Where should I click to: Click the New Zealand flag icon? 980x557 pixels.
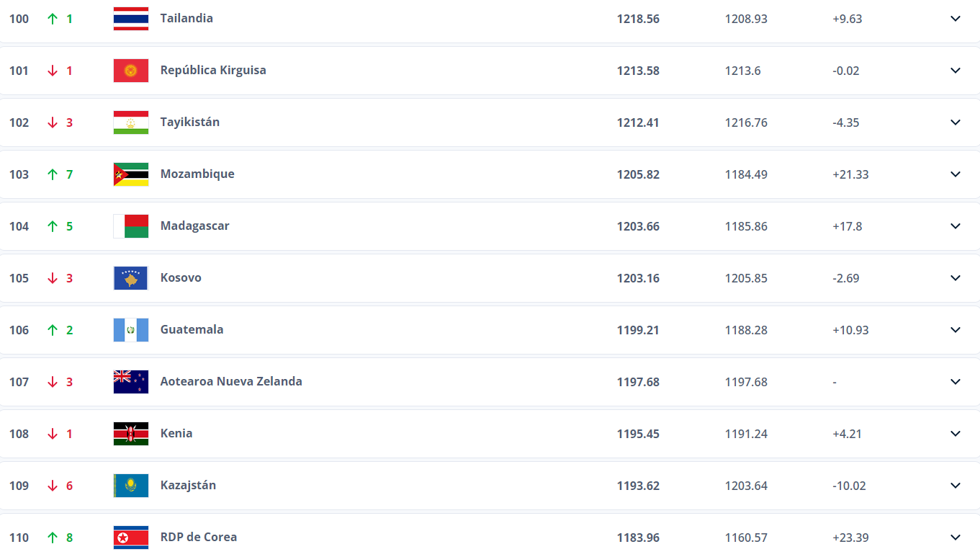coord(131,382)
